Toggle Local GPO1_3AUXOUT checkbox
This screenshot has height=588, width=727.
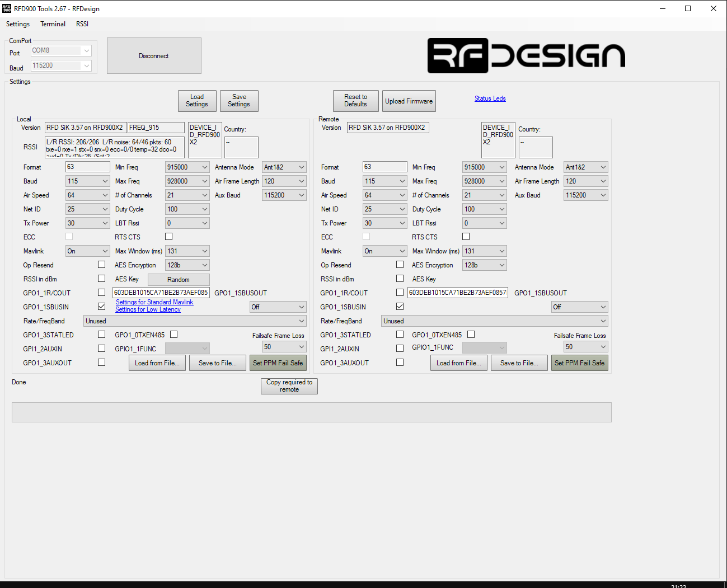(x=101, y=363)
